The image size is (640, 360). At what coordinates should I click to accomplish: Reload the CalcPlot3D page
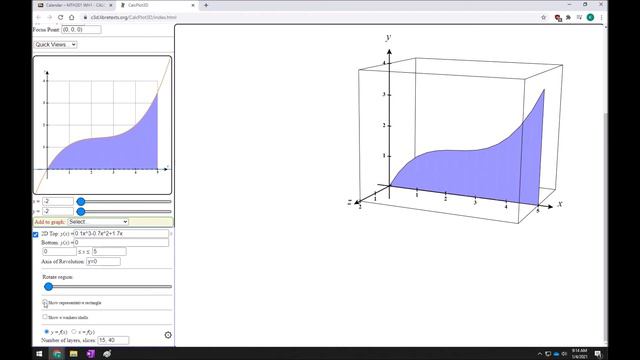tap(60, 18)
